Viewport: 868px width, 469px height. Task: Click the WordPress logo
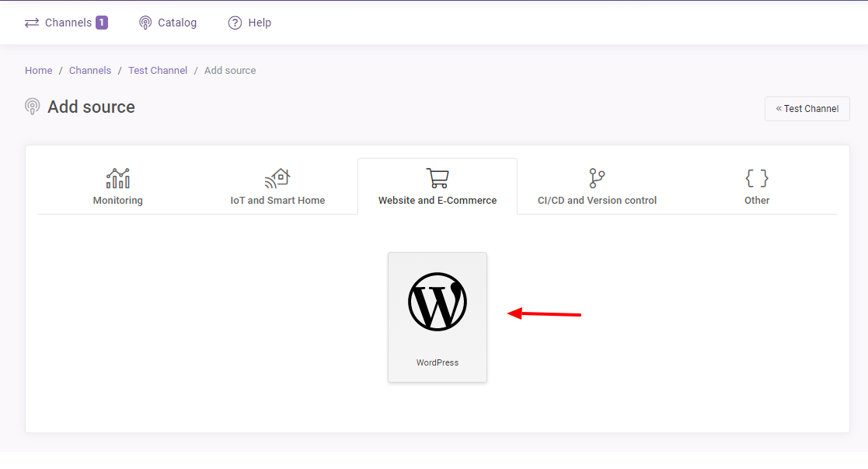click(x=437, y=302)
